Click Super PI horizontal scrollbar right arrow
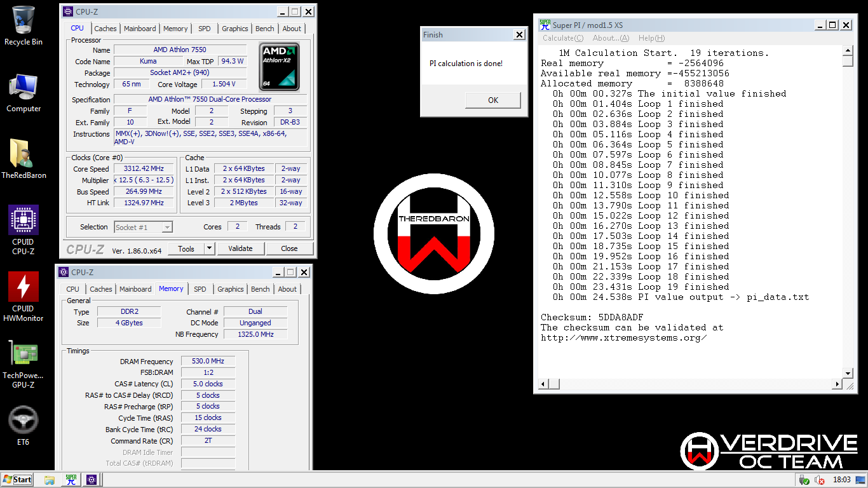868x488 pixels. pyautogui.click(x=837, y=384)
